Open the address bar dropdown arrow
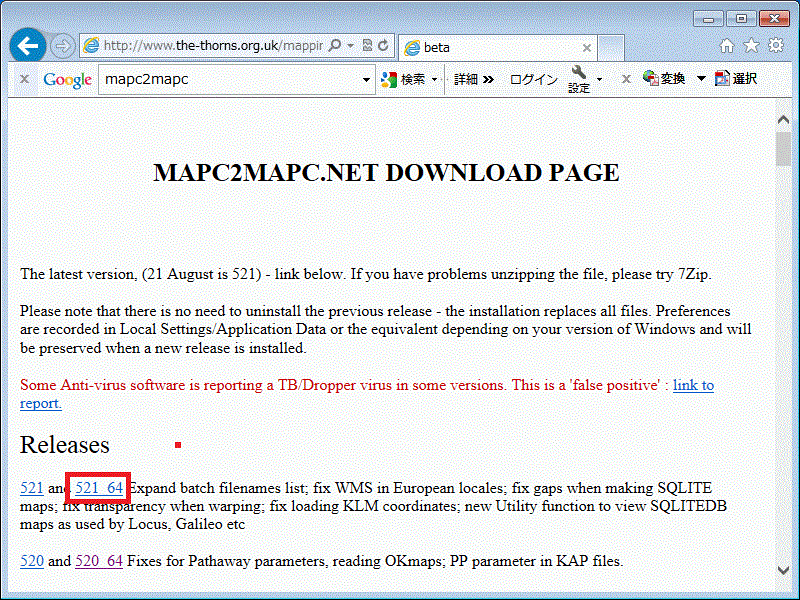This screenshot has height=600, width=800. (351, 46)
